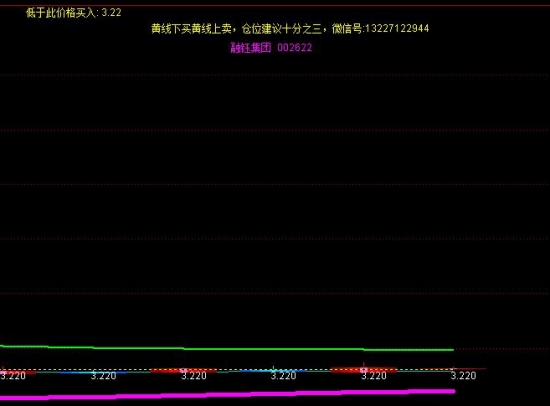Click the stock code 002622
550x406 pixels.
tap(295, 47)
